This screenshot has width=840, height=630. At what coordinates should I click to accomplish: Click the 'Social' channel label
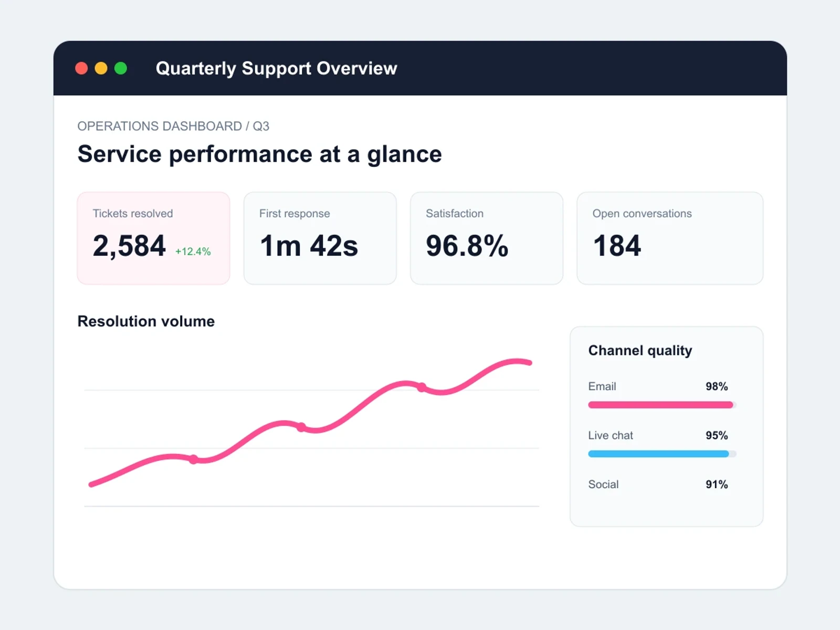click(603, 484)
